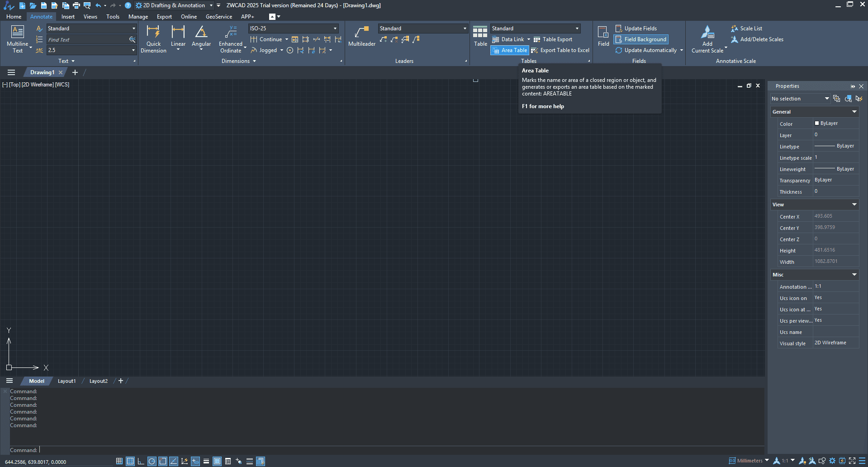The width and height of the screenshot is (868, 467).
Task: Open the text style Standard dropdown
Action: point(91,29)
